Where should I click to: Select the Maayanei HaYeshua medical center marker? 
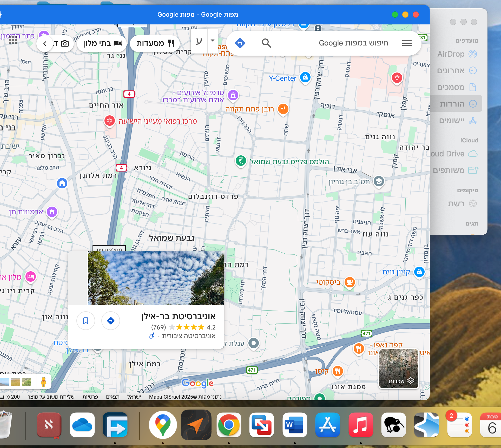[110, 121]
